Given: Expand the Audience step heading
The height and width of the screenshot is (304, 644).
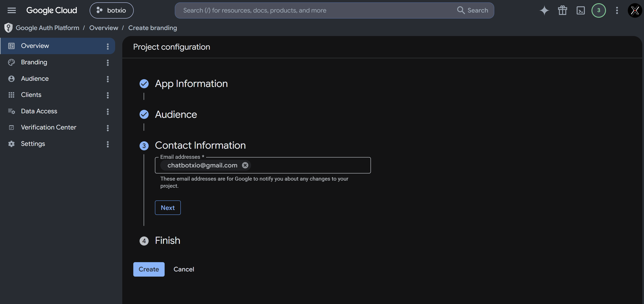Looking at the screenshot, I should pos(176,114).
